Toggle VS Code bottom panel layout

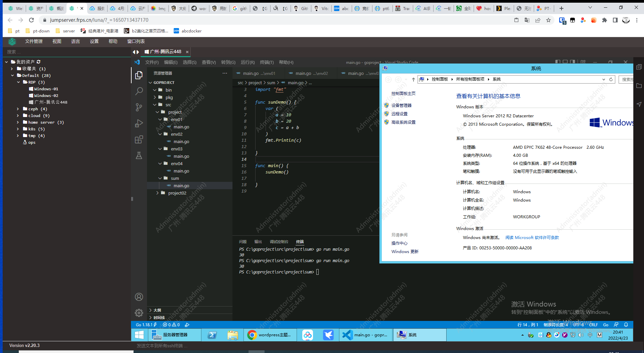click(565, 62)
